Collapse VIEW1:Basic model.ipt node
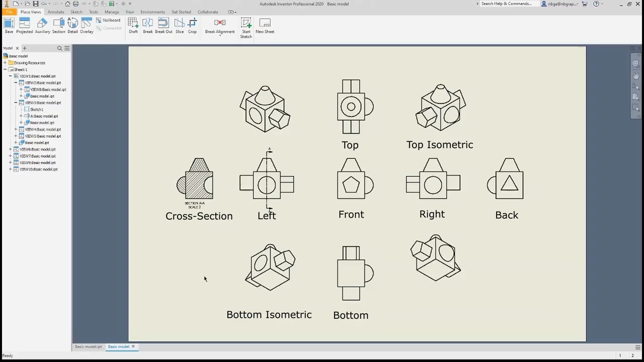 (x=11, y=76)
